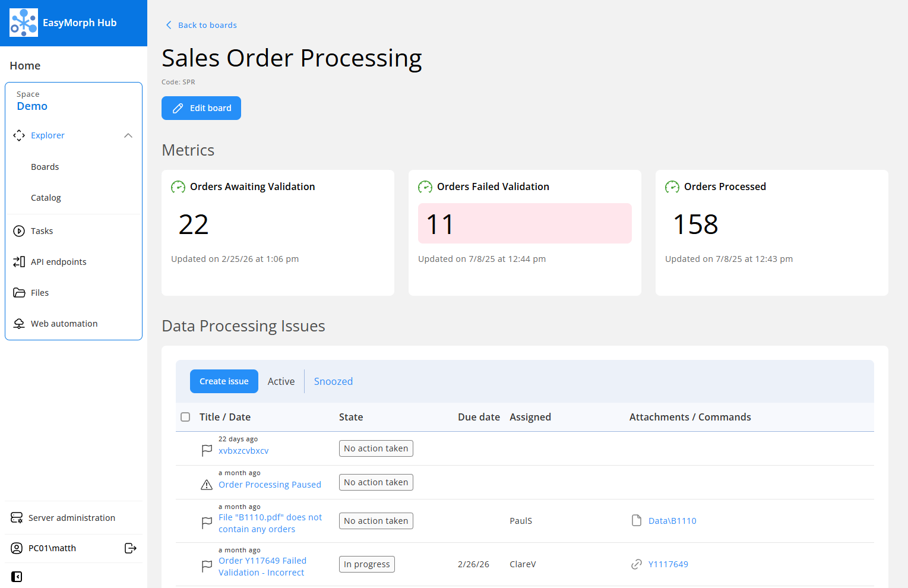Image resolution: width=908 pixels, height=588 pixels.
Task: Tick the select-all checkbox in the issues table
Action: click(x=185, y=417)
